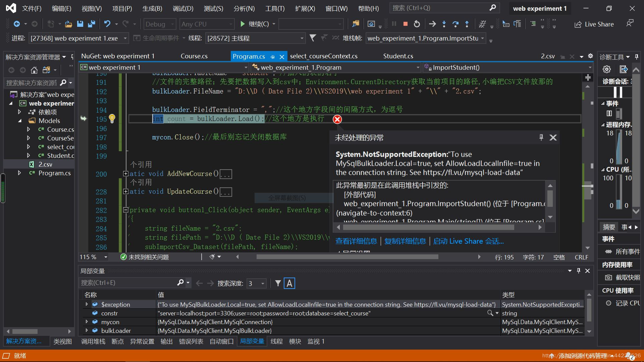The image size is (644, 362).
Task: Click the 继续(C) continue button
Action: (255, 24)
